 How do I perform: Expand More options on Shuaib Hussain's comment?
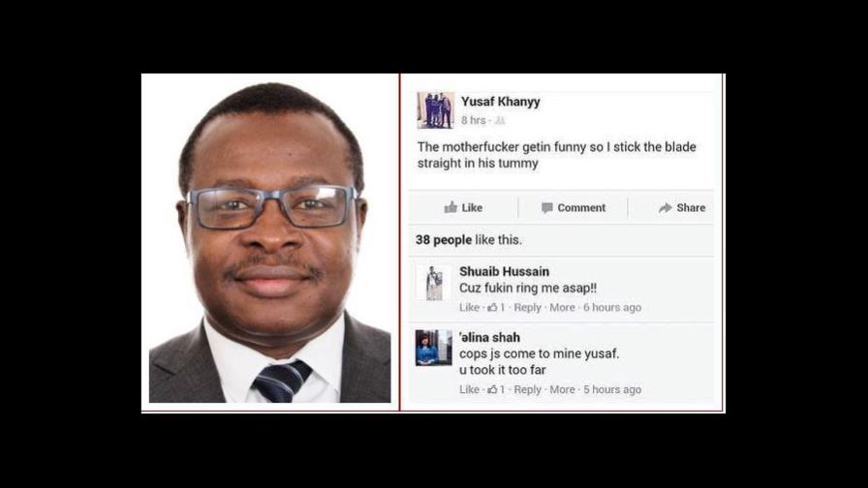click(562, 308)
